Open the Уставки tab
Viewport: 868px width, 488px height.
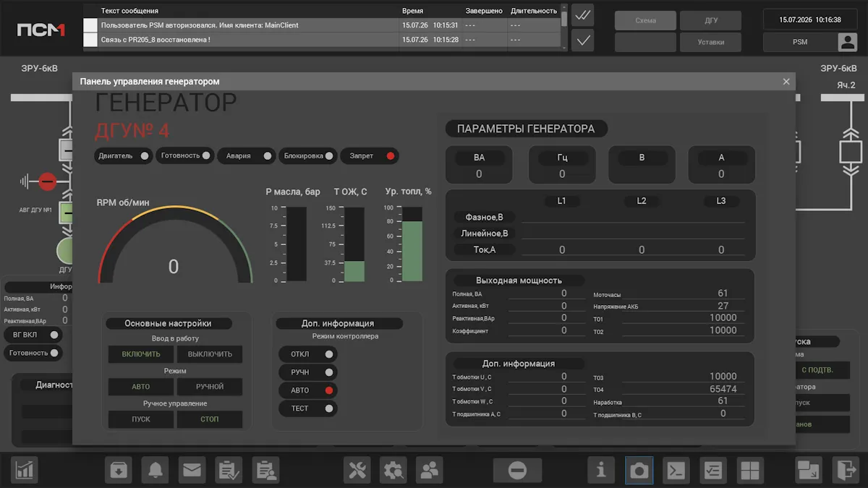click(x=711, y=42)
